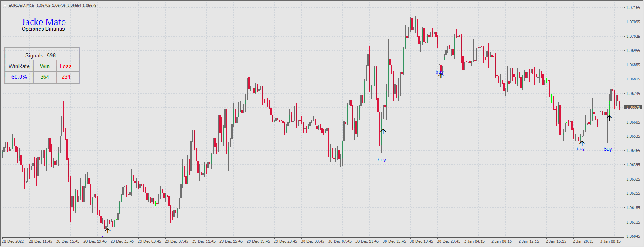Click the 60.0% win rate value
Image resolution: width=644 pixels, height=247 pixels.
pyautogui.click(x=18, y=77)
